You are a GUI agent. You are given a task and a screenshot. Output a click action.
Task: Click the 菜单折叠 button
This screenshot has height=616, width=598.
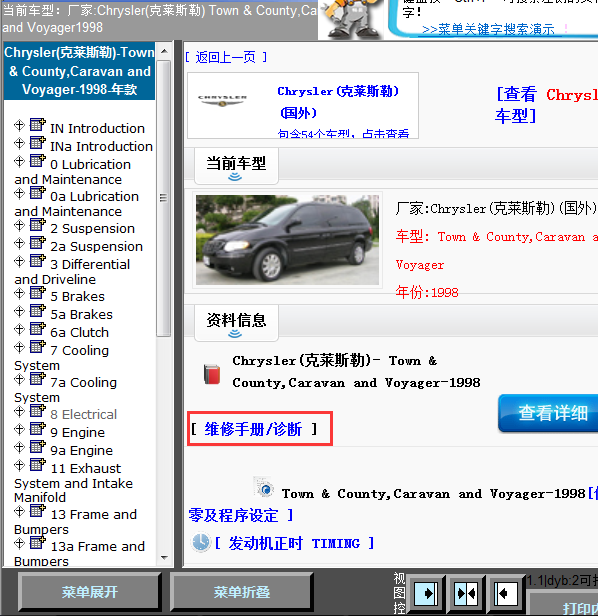point(242,592)
